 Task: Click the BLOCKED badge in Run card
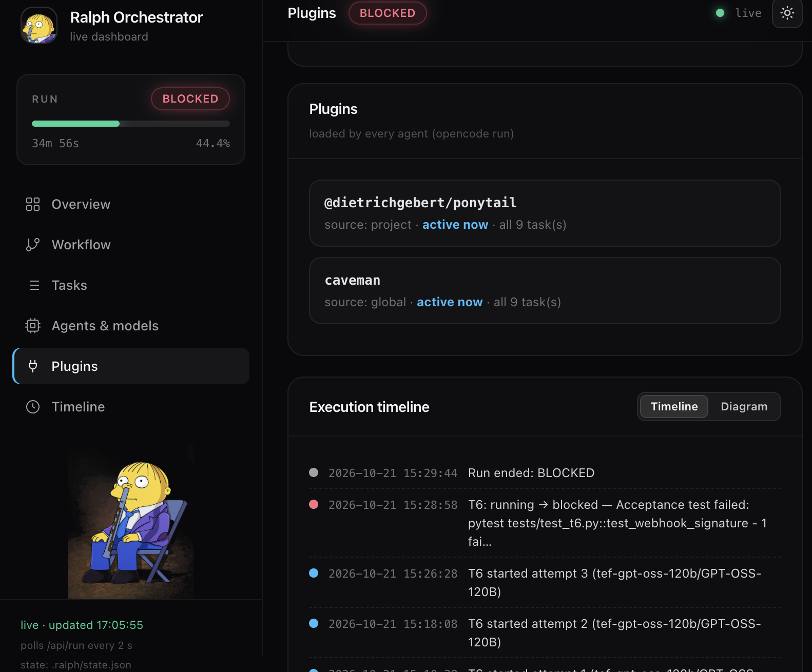pyautogui.click(x=190, y=99)
